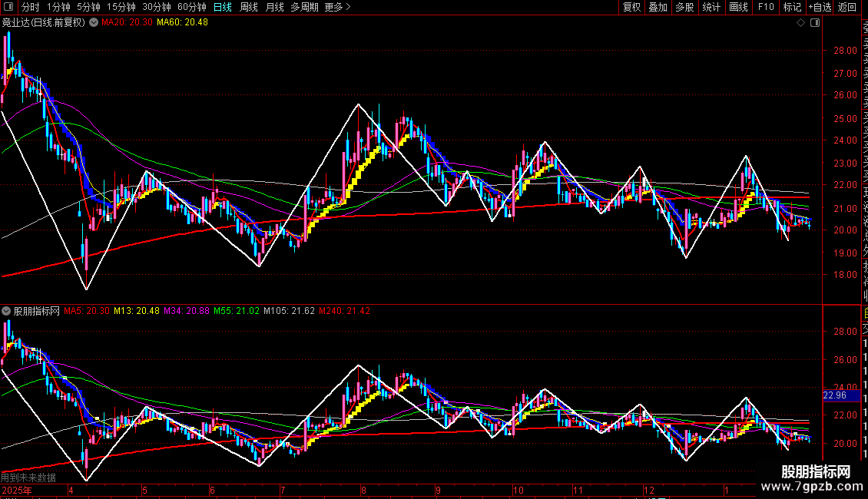
Task: Expand 股朋指标网 sub-chart dropdown arrow
Action: coord(6,312)
